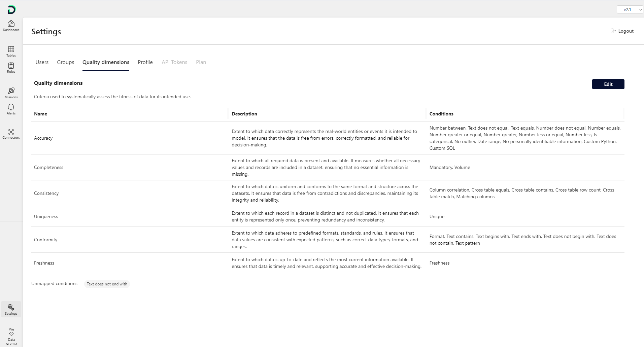This screenshot has height=347, width=644.
Task: Click the Accuracy dimension row name
Action: (43, 138)
